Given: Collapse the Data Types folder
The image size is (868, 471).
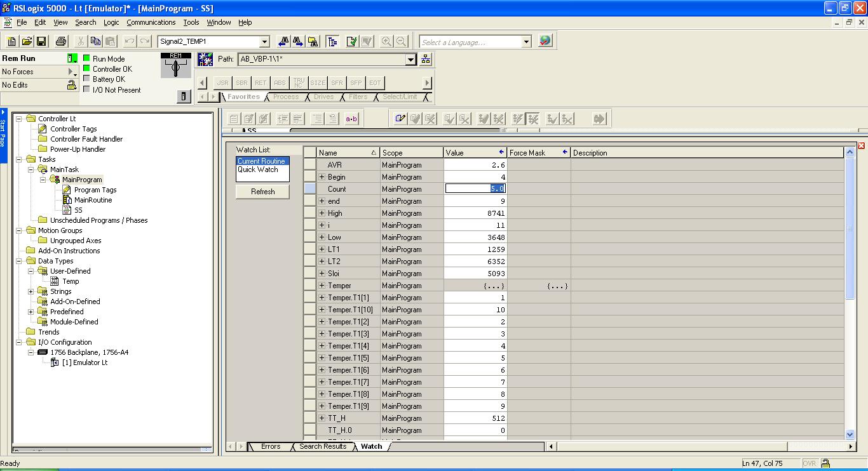Looking at the screenshot, I should (x=18, y=261).
